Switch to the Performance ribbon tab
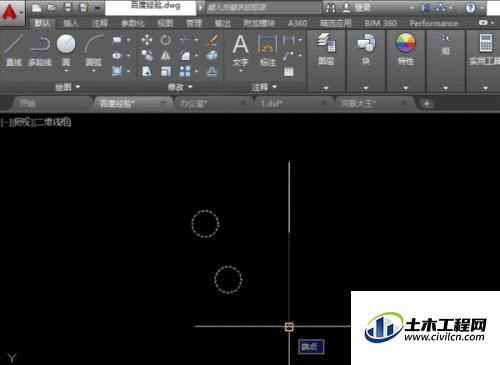500x365 pixels. coord(434,23)
